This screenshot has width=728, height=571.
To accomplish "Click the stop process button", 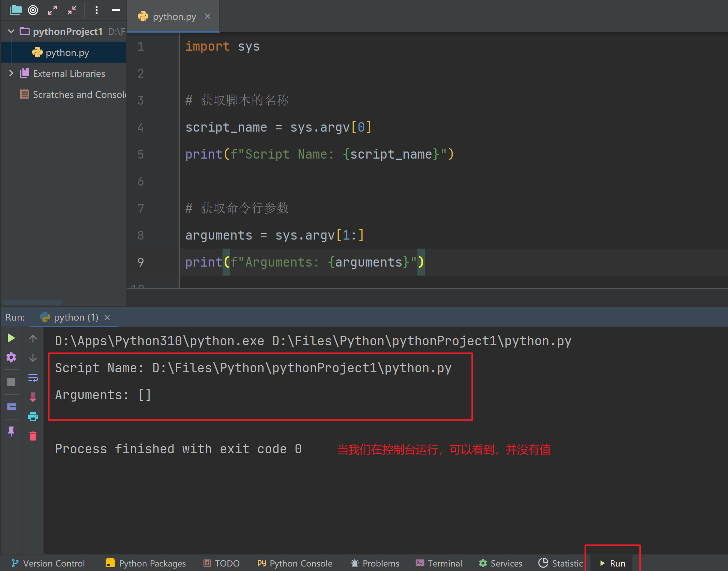I will (11, 382).
